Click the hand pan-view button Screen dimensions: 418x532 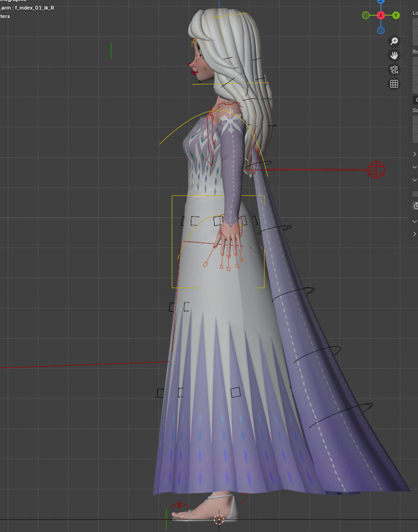(394, 55)
